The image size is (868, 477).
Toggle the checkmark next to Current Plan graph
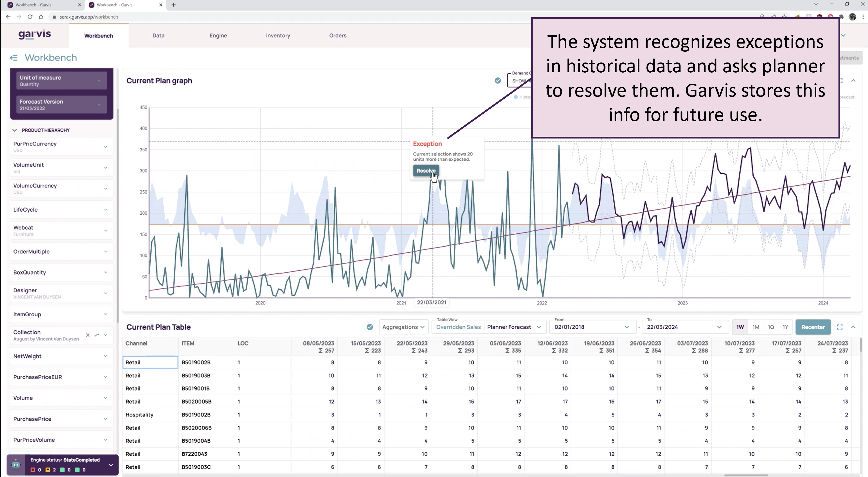pyautogui.click(x=498, y=80)
